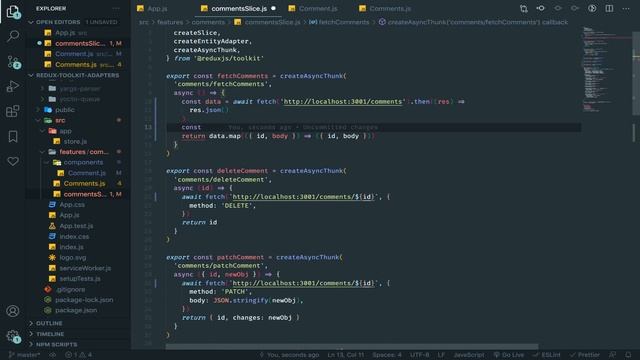Open package-lock.json in the file tree

coord(84,300)
